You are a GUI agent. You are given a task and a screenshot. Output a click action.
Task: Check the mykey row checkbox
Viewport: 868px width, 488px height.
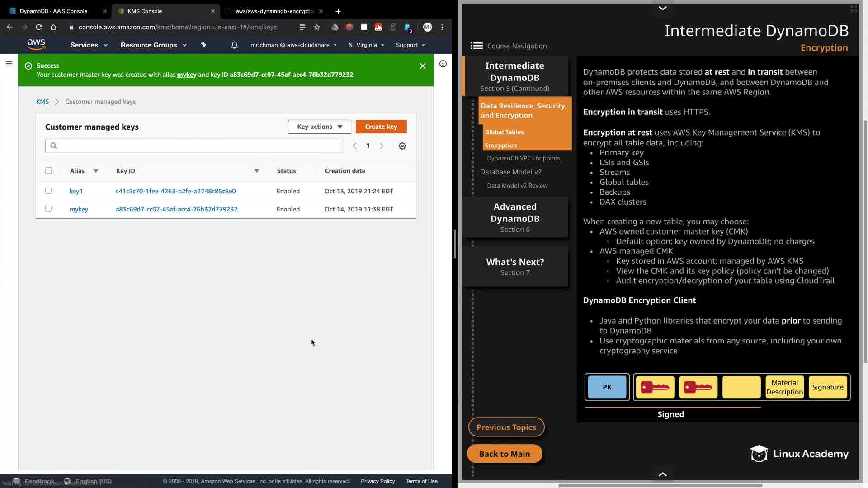click(x=48, y=209)
